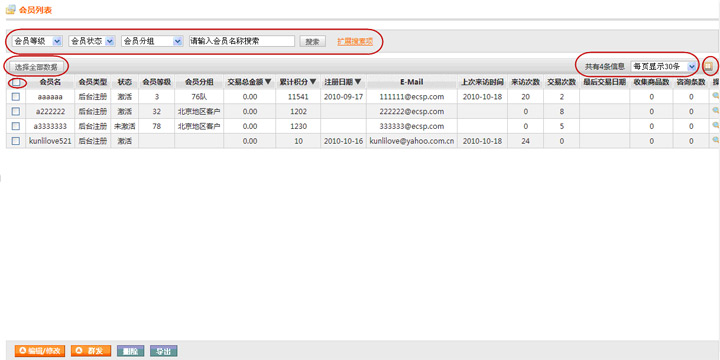
Task: Sort by the 交易总金额 column
Action: pos(249,82)
